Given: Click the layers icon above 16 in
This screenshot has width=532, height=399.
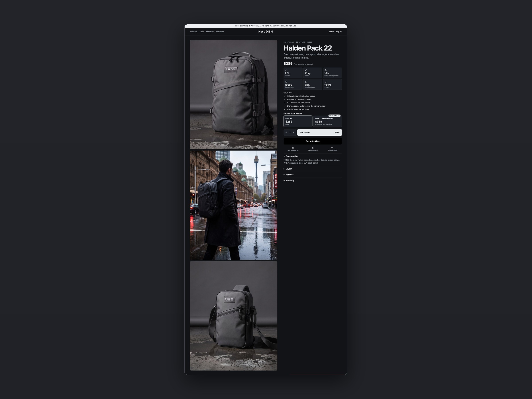Looking at the screenshot, I should (x=325, y=70).
